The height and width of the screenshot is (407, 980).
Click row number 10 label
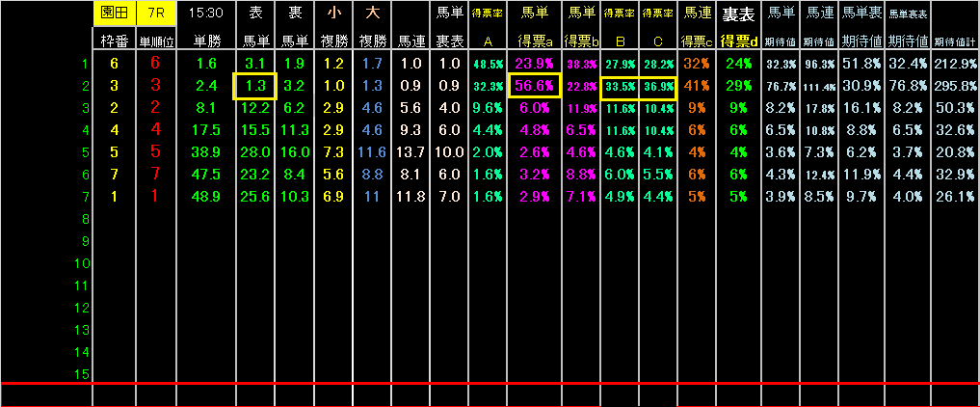click(x=83, y=264)
